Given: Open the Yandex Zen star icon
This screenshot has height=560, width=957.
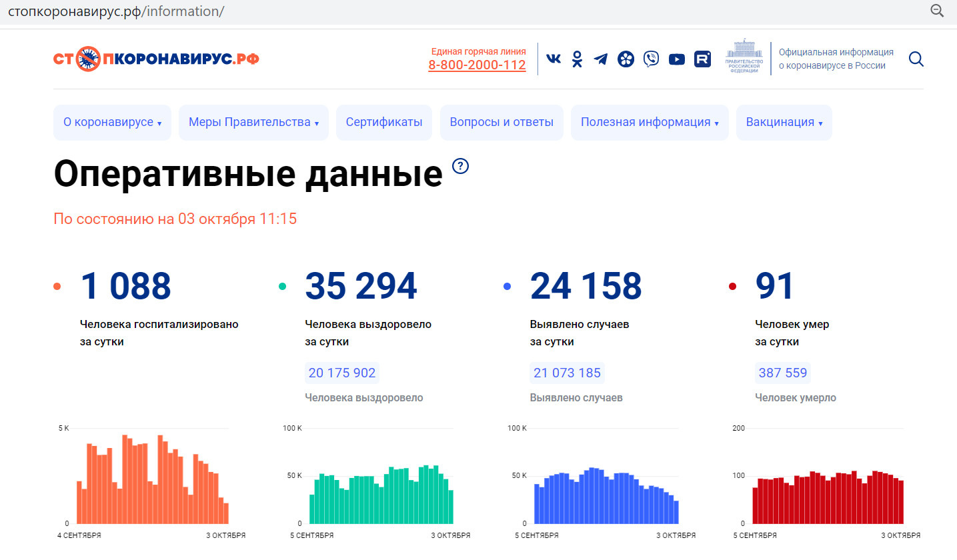Looking at the screenshot, I should (x=626, y=59).
